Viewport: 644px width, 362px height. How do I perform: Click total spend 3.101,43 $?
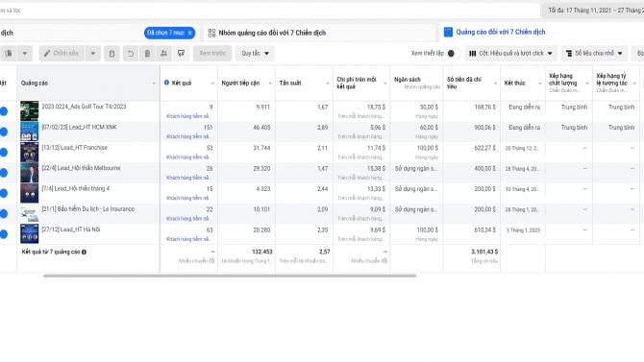tap(484, 252)
